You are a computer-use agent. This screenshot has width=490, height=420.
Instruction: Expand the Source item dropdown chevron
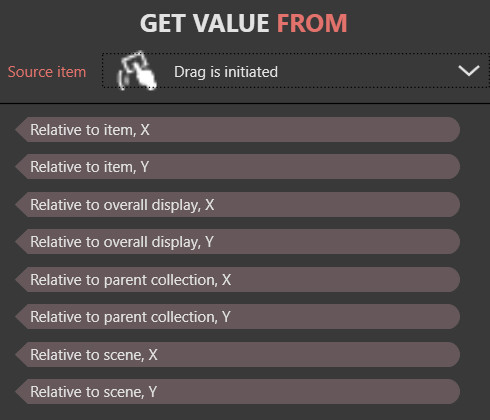click(469, 71)
